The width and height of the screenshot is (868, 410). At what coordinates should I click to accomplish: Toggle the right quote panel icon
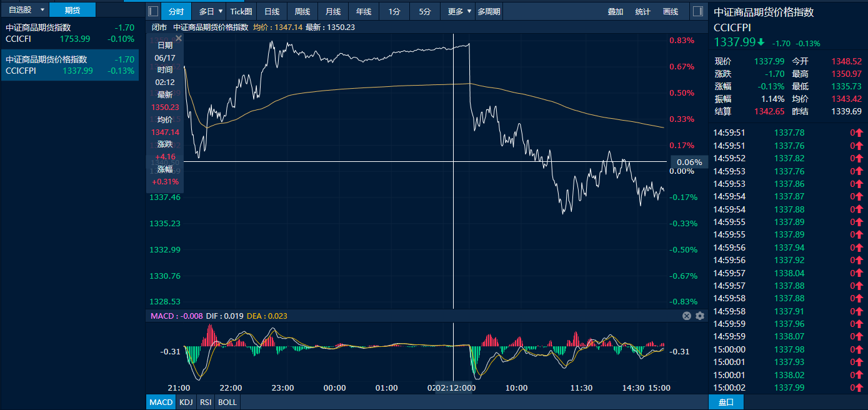tap(698, 11)
